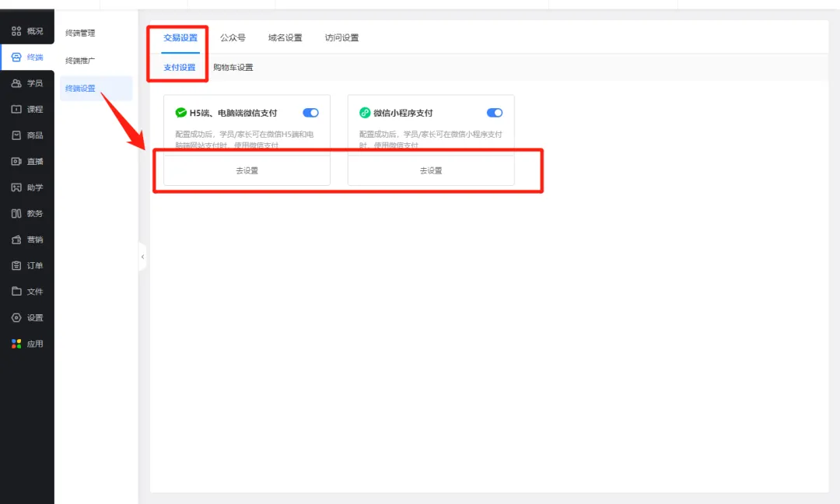Collapse the secondary sidebar with arrow handle
The height and width of the screenshot is (504, 840).
pyautogui.click(x=142, y=257)
